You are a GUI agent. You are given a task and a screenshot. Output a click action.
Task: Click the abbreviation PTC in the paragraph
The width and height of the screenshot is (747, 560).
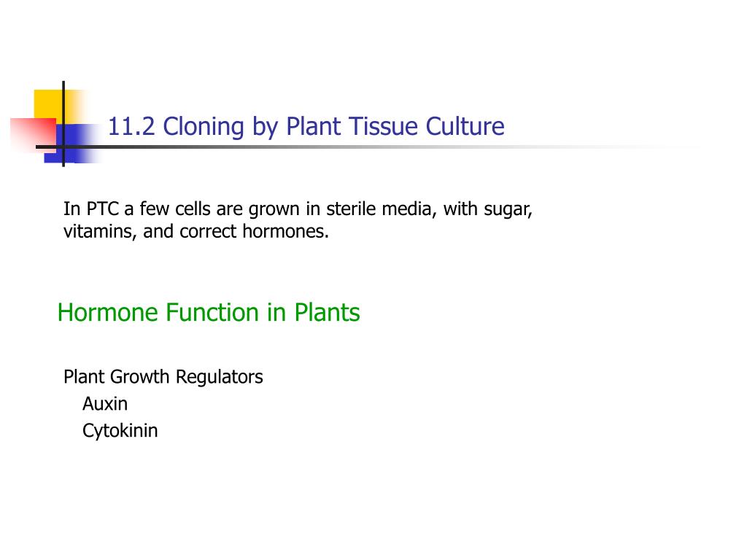[102, 209]
